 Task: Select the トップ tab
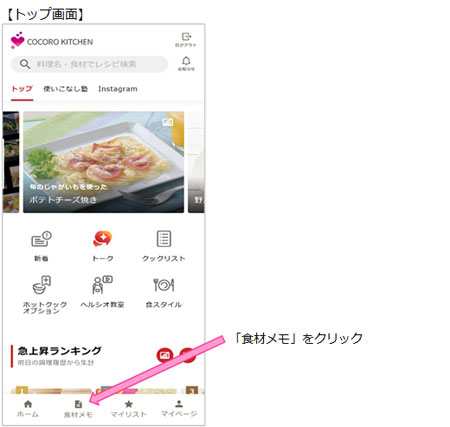[22, 89]
